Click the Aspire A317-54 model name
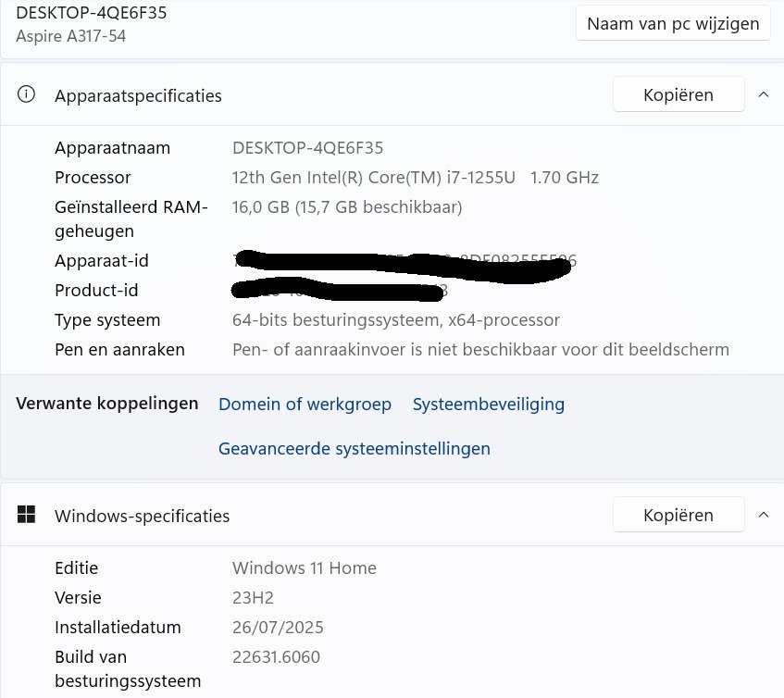Viewport: 784px width, 698px height. 71,36
